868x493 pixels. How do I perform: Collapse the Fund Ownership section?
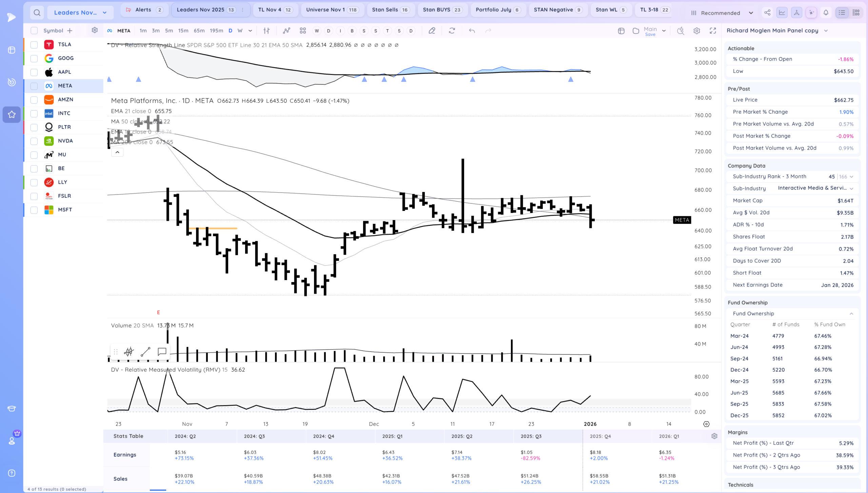coord(851,314)
